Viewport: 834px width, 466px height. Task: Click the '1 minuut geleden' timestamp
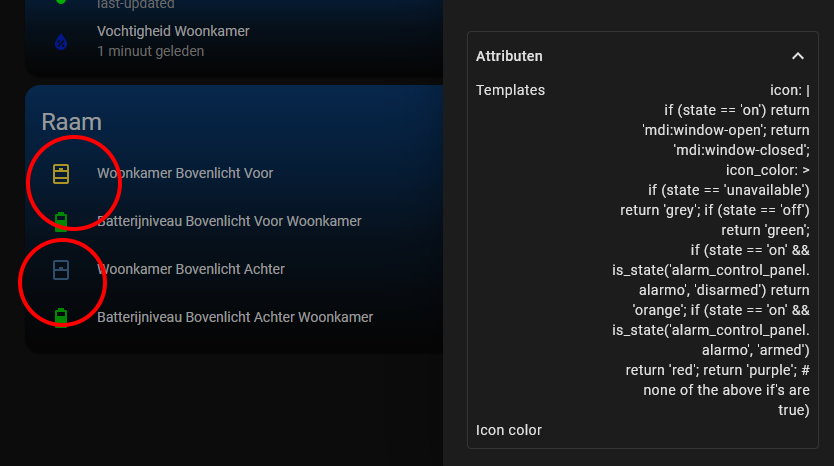click(151, 52)
